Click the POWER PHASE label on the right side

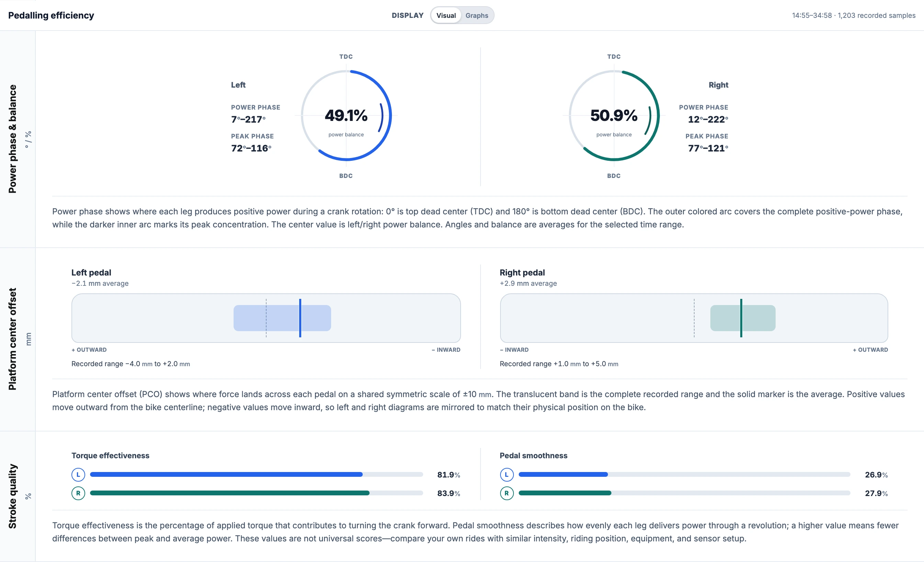pyautogui.click(x=703, y=107)
